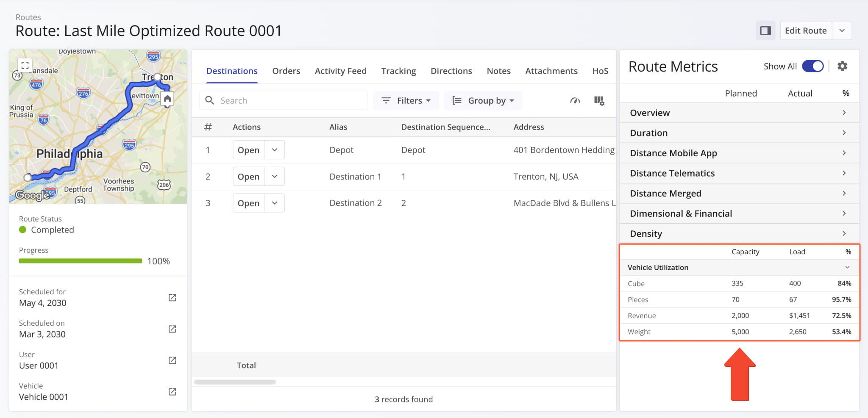Click the Trenton, NJ, USA address cell

tap(546, 177)
